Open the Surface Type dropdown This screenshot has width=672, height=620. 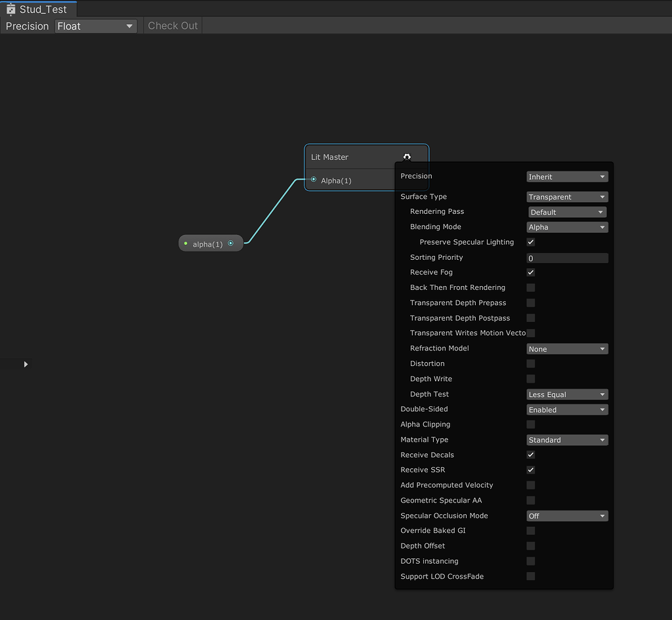click(566, 196)
